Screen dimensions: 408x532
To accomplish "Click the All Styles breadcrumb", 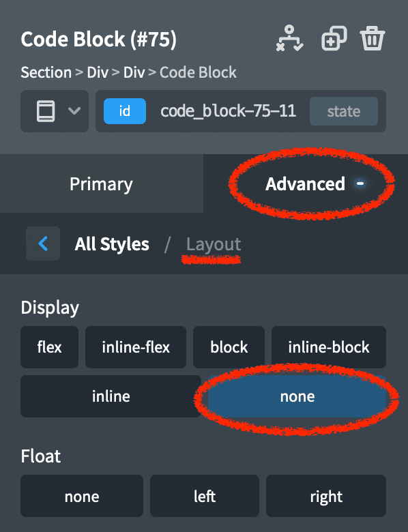I will (x=112, y=244).
